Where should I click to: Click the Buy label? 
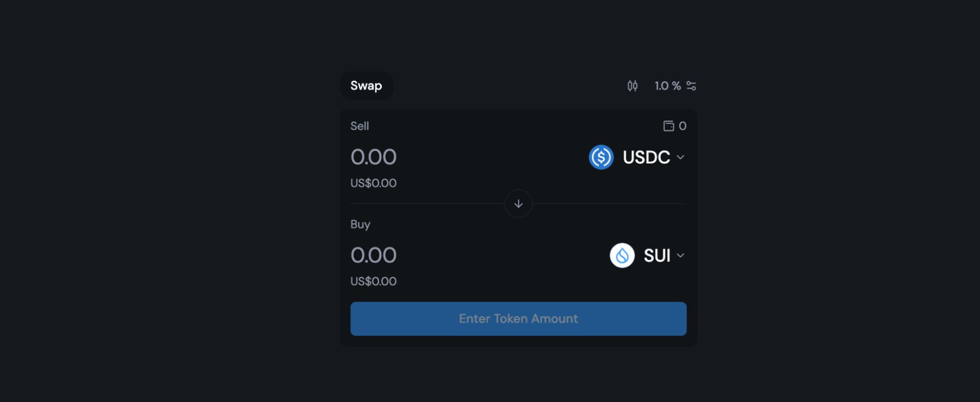360,224
